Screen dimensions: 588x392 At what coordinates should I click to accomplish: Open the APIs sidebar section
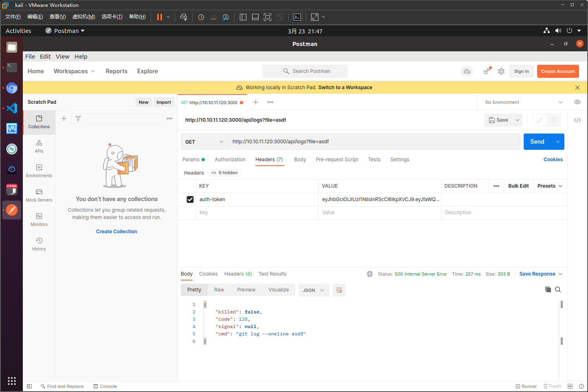click(39, 147)
